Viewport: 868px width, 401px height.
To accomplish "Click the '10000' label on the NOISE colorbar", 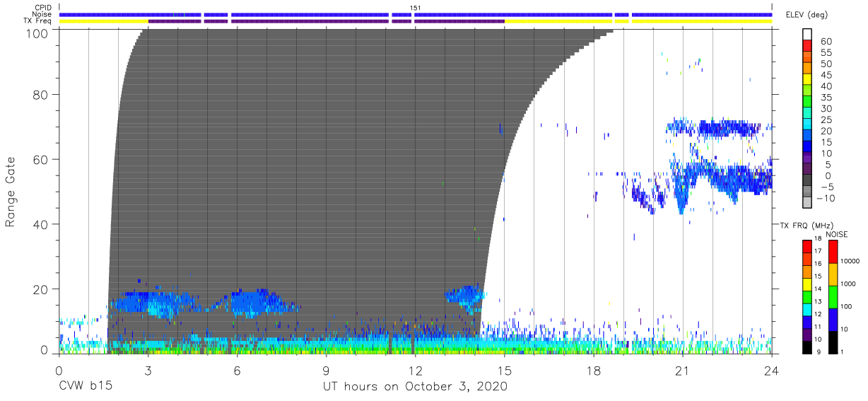I will pyautogui.click(x=851, y=261).
